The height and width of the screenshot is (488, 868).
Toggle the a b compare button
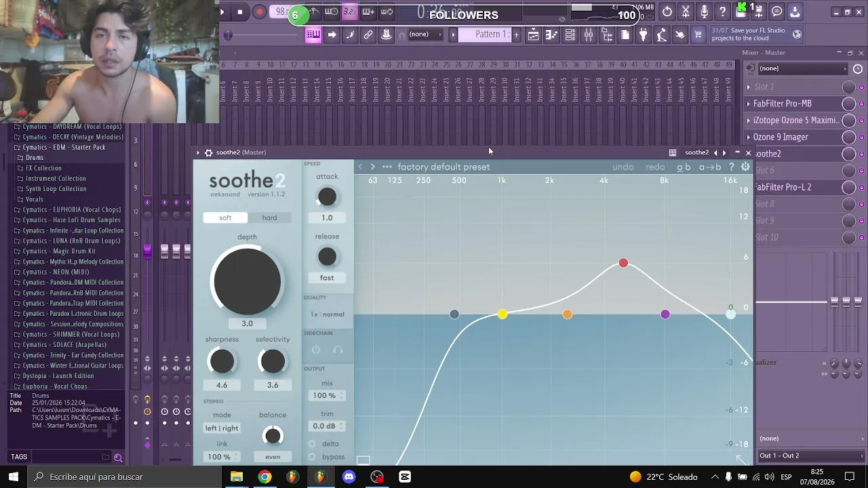click(x=684, y=167)
